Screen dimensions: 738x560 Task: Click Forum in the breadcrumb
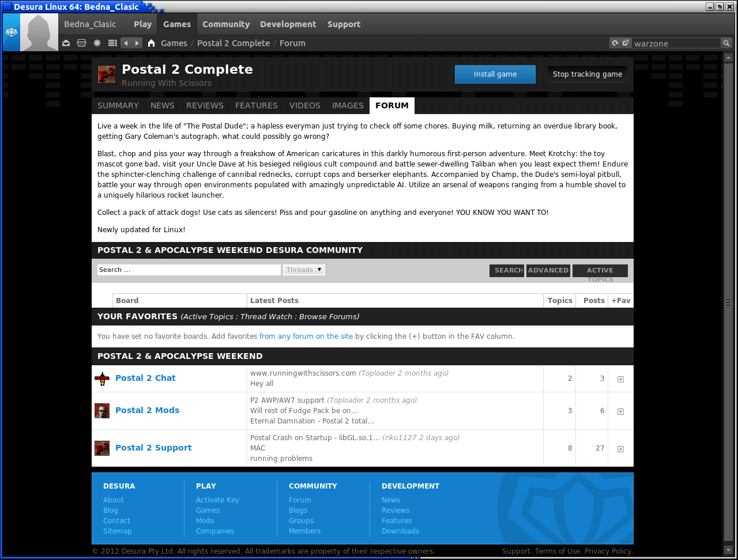(292, 43)
